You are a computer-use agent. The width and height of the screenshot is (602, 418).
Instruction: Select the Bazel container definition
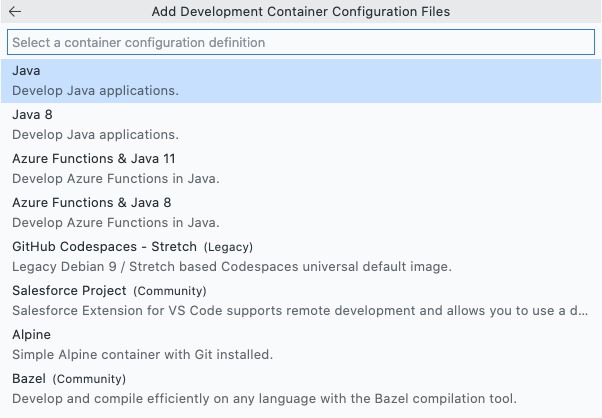(x=29, y=379)
